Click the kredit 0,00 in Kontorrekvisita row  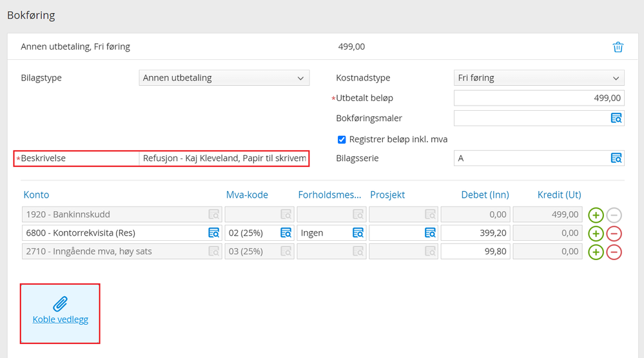pos(570,233)
